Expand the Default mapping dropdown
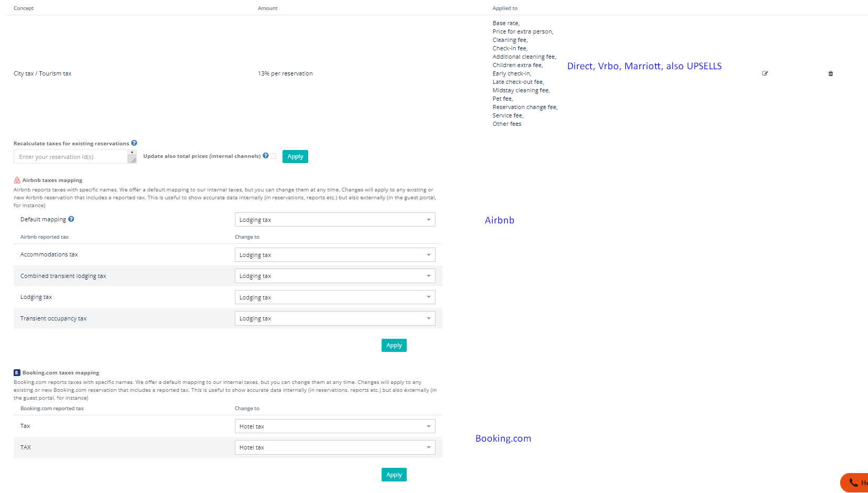Screen dimensions: 868x493 tap(334, 220)
